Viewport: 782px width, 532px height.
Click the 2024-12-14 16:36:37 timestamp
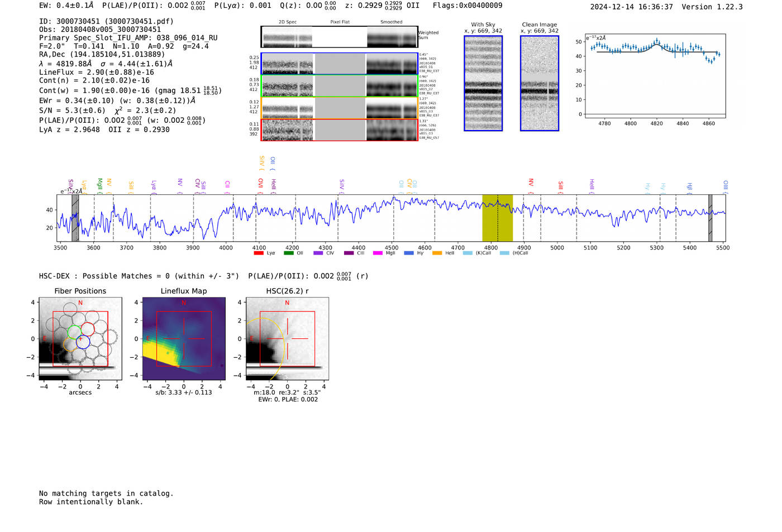[x=632, y=7]
